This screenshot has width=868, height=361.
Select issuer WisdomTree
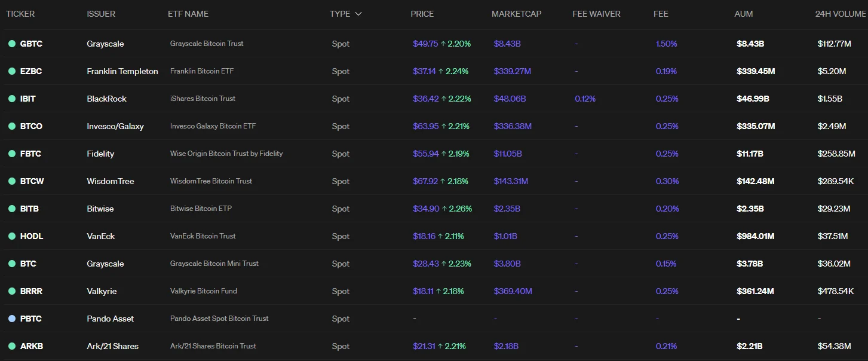tap(111, 181)
